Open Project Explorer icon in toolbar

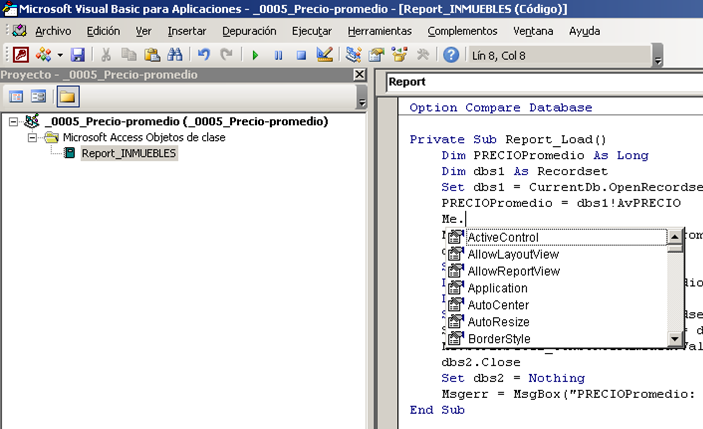[x=353, y=55]
